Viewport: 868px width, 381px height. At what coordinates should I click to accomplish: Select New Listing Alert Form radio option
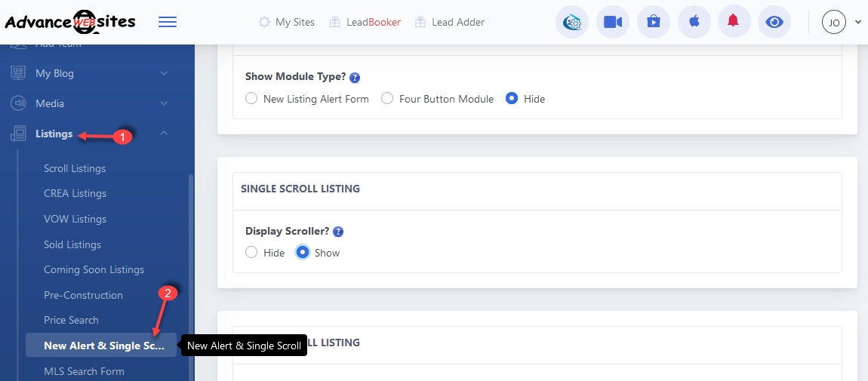click(251, 99)
